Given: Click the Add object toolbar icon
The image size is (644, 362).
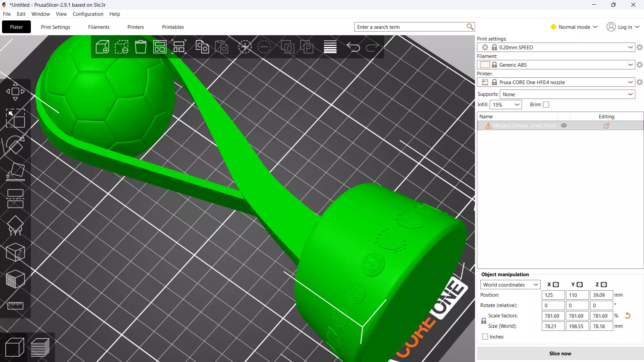Looking at the screenshot, I should coord(102,47).
